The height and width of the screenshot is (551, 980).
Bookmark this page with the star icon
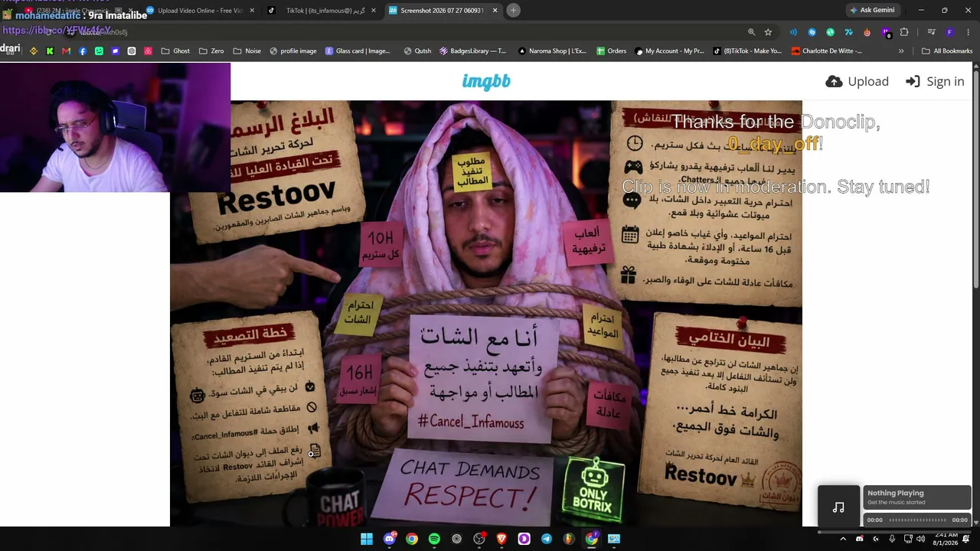coord(768,32)
